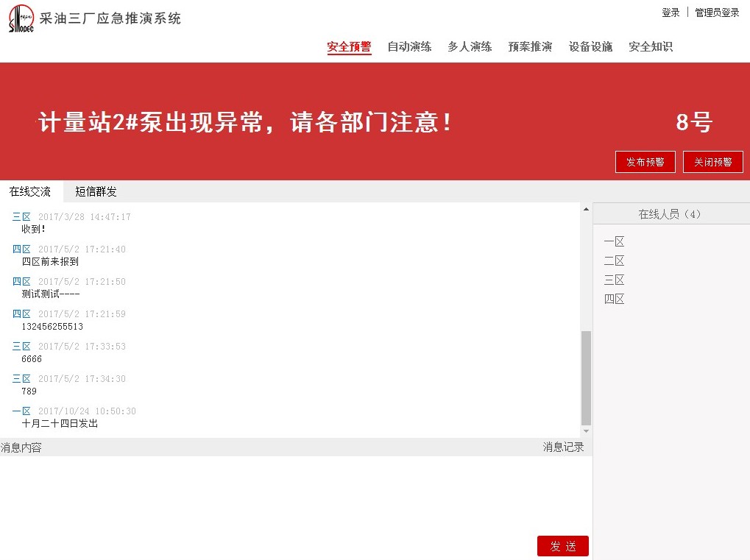Click the chat scrollbar up arrow
Screen dimensions: 750x560
[586, 210]
